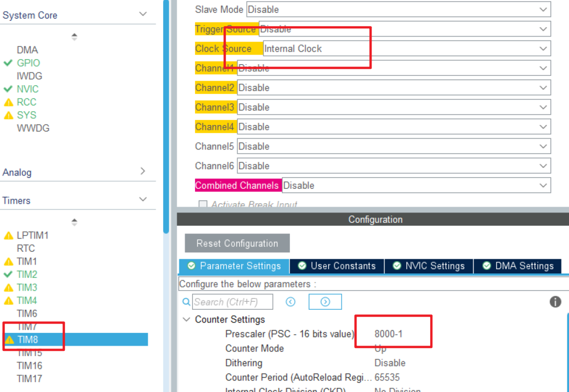Image resolution: width=569 pixels, height=392 pixels.
Task: Open the Channel4 dropdown
Action: (394, 127)
